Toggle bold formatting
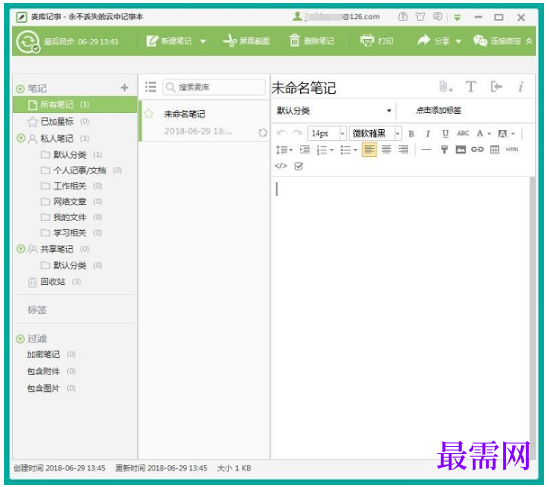This screenshot has width=549, height=487. click(x=411, y=134)
